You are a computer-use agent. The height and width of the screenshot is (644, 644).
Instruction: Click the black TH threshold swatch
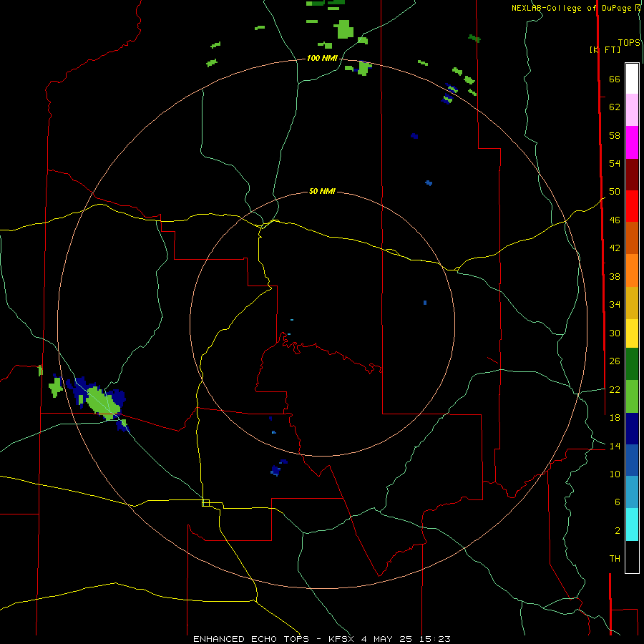[632, 557]
